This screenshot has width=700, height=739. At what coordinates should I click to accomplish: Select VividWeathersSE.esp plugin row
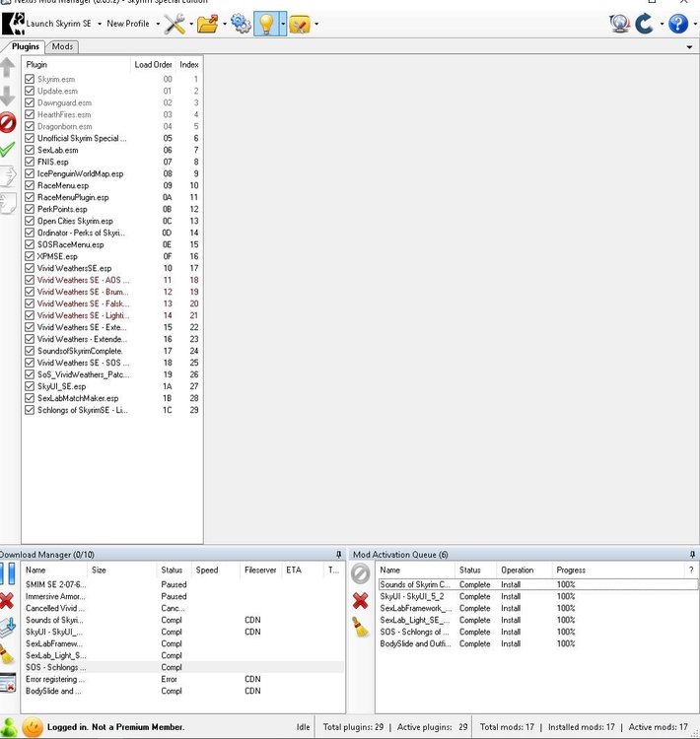point(112,268)
